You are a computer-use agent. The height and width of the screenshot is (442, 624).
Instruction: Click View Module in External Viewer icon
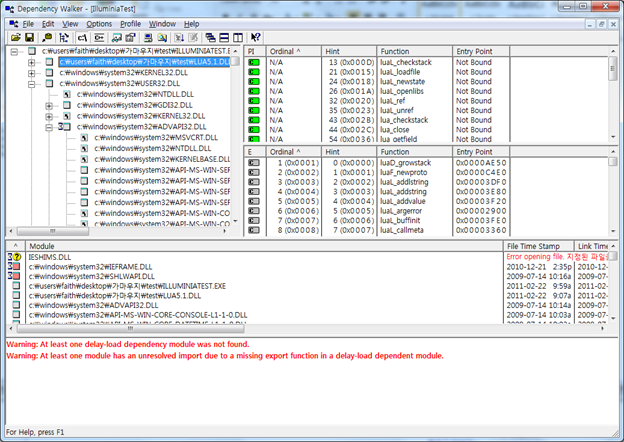point(117,38)
